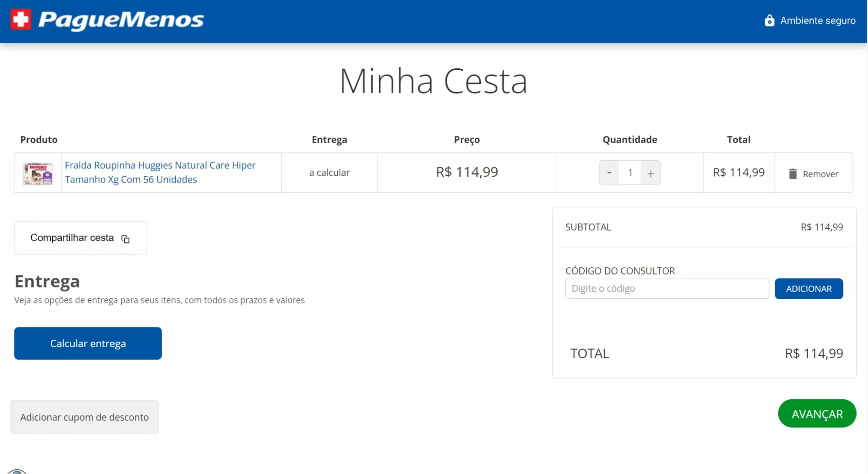This screenshot has width=868, height=474.
Task: Click the minus icon to decrease quantity
Action: tap(609, 172)
